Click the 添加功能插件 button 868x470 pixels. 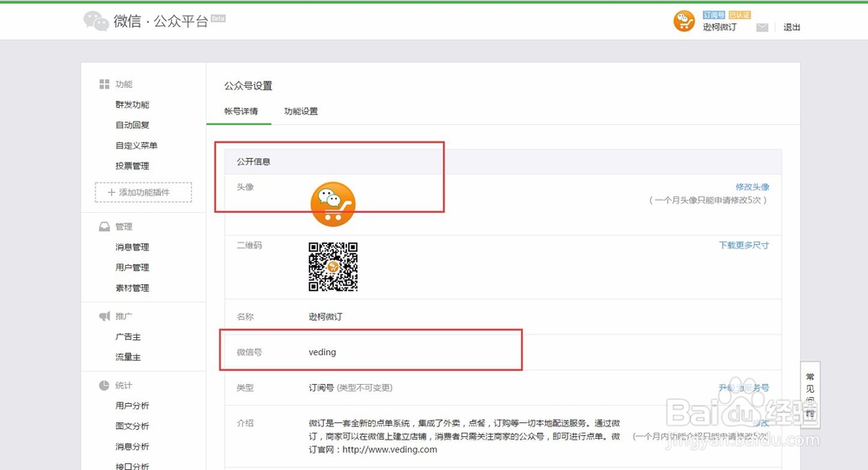[x=143, y=192]
